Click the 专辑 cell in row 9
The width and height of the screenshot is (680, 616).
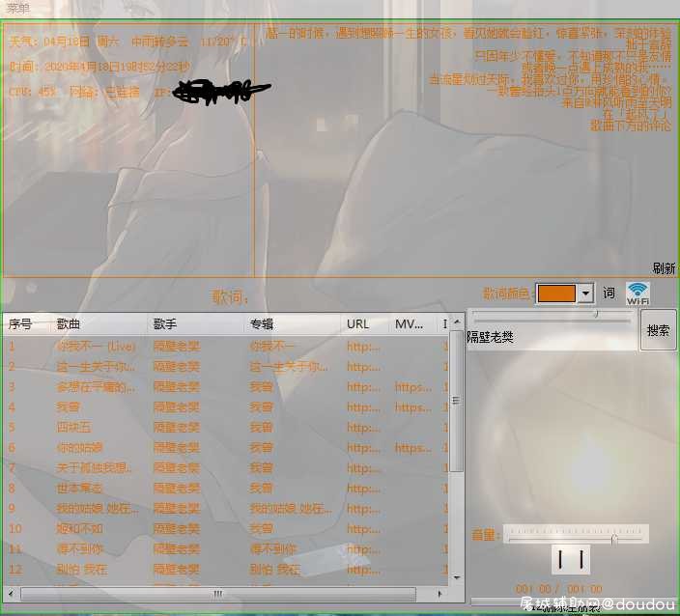tap(291, 508)
